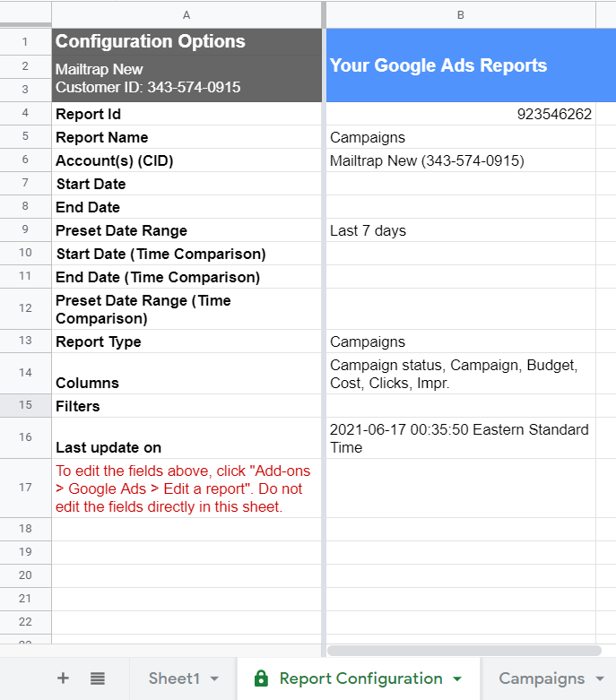The image size is (616, 700).
Task: Select the "End Date" label in row 8
Action: (x=187, y=207)
